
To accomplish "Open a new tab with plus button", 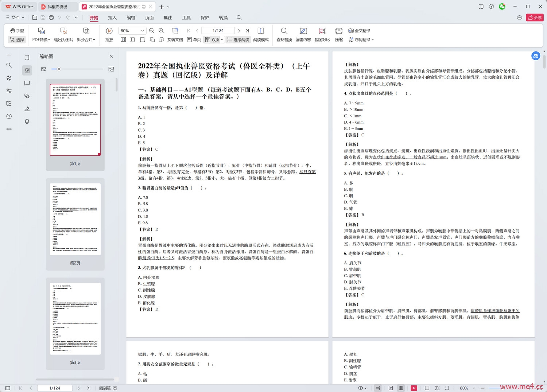I will [162, 7].
